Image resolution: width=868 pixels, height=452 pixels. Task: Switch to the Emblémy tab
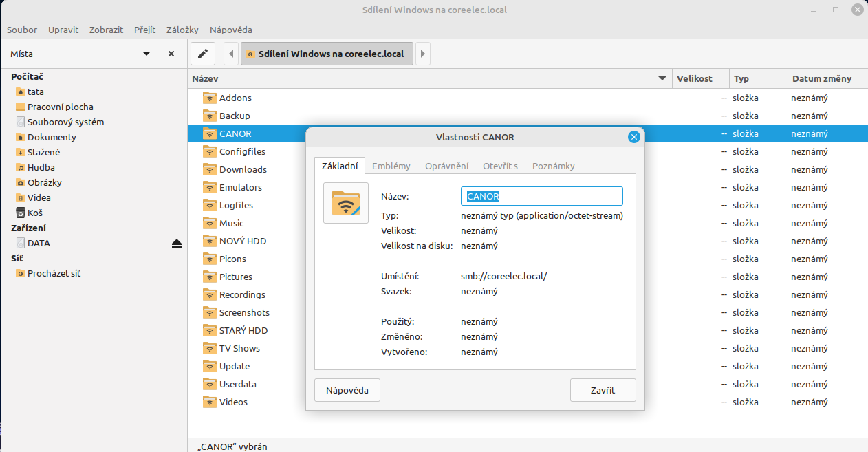(x=391, y=166)
